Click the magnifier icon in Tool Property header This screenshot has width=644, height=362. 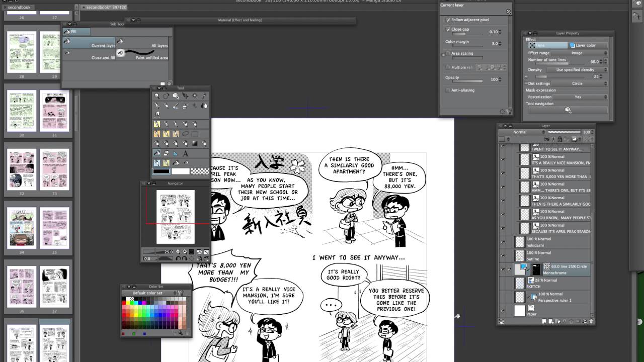[509, 12]
